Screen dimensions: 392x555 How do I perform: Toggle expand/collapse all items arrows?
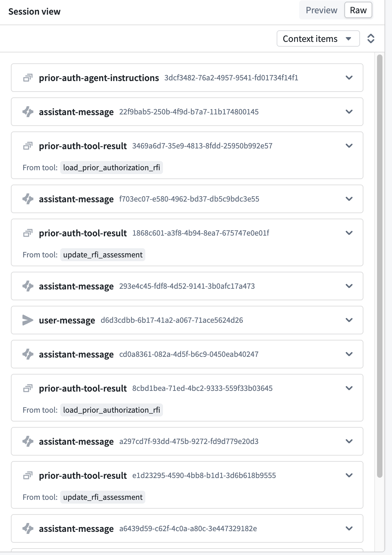click(371, 38)
